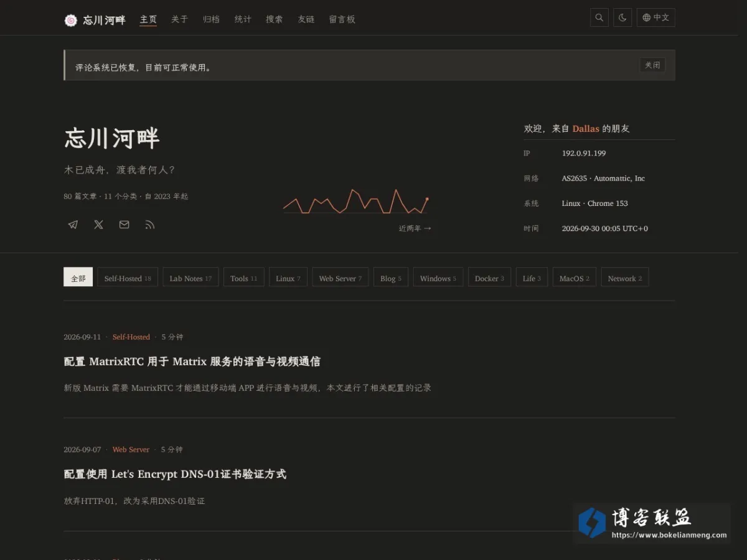Click the IP value 192.0.91.199
This screenshot has height=560, width=747.
(x=584, y=153)
